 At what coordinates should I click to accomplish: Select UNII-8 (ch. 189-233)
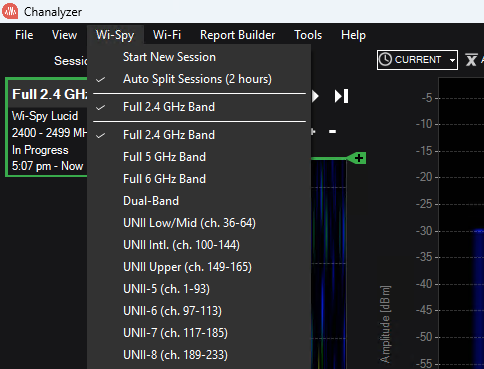[x=199, y=355]
